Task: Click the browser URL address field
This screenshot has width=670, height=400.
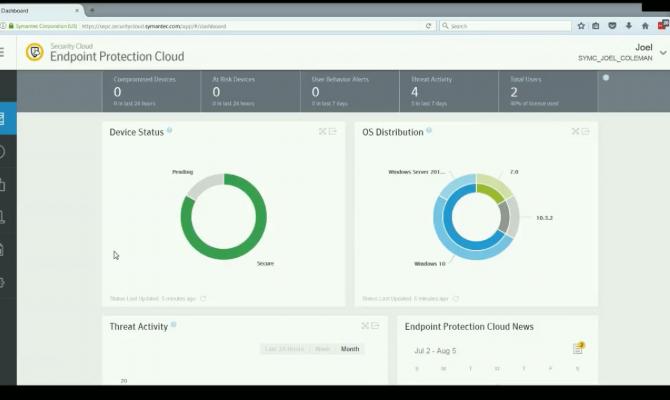Action: point(254,26)
